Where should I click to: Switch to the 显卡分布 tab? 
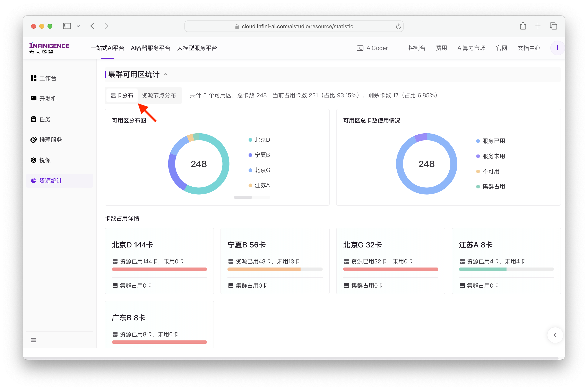tap(122, 95)
